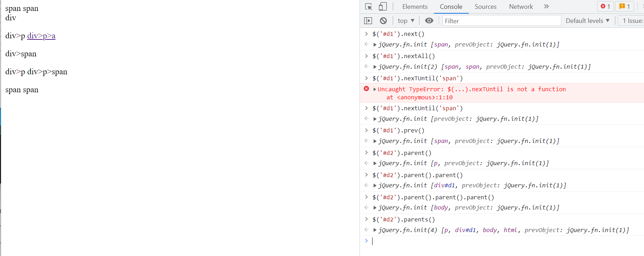
Task: Expand the $('#d1').prev() result object
Action: click(375, 141)
